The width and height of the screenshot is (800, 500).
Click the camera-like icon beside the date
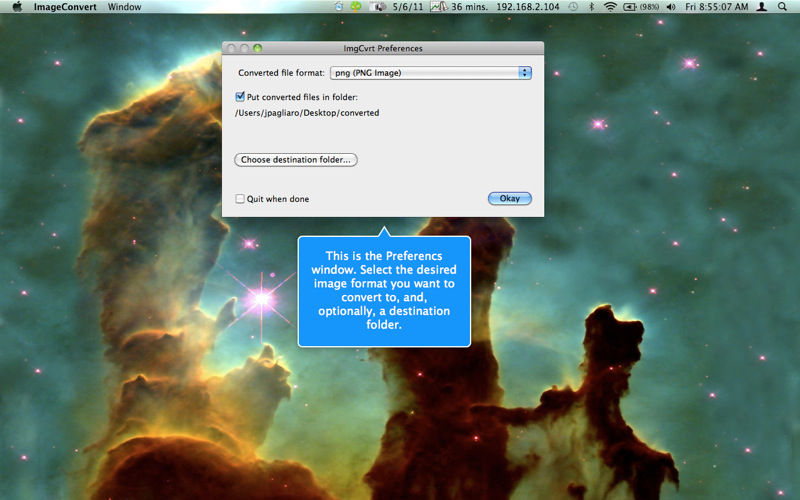(x=378, y=7)
